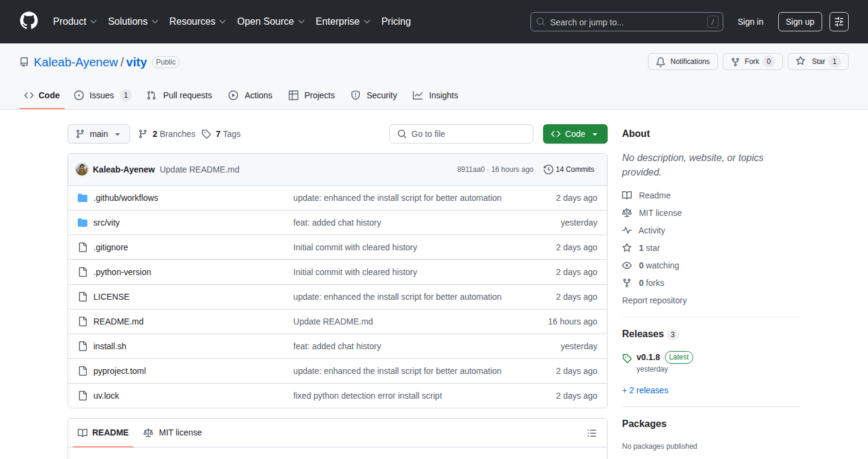Screen dimensions: 868x459
Task: Click the accessibility settings icon in header
Action: tap(839, 22)
